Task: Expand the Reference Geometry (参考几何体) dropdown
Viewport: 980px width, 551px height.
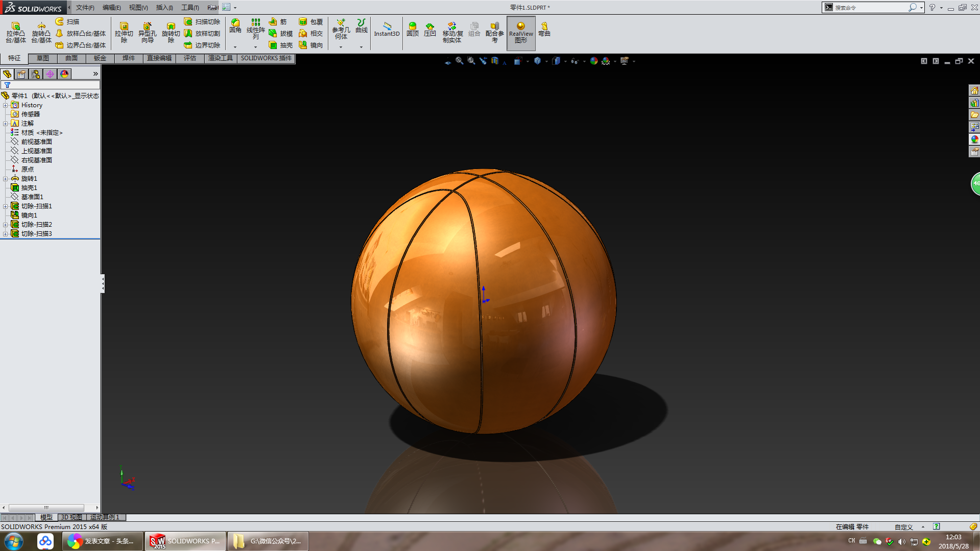Action: tap(341, 47)
